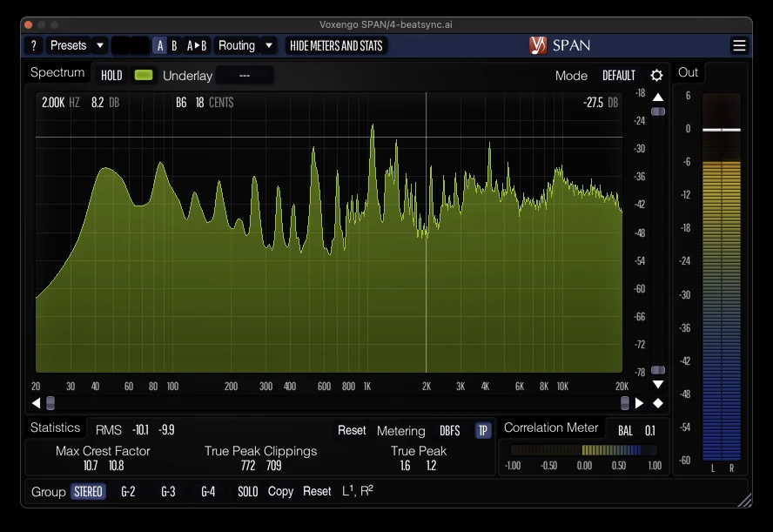This screenshot has width=773, height=532.
Task: Open the Routing menu
Action: (237, 46)
